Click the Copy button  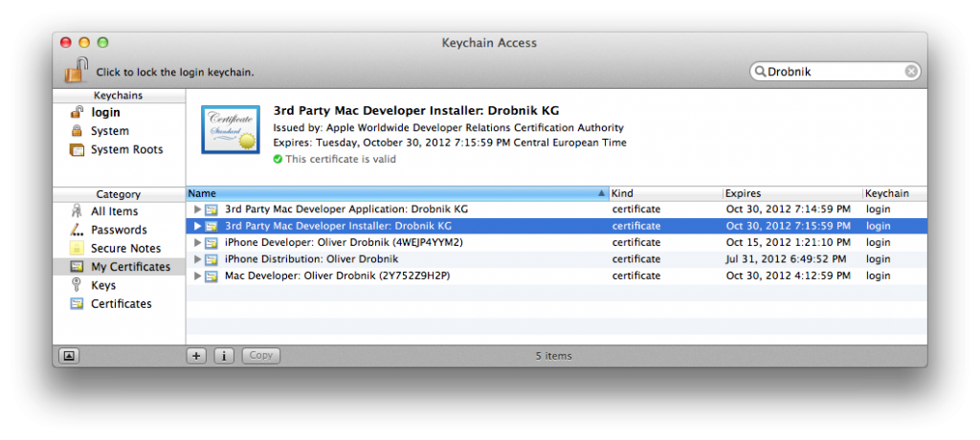click(260, 356)
